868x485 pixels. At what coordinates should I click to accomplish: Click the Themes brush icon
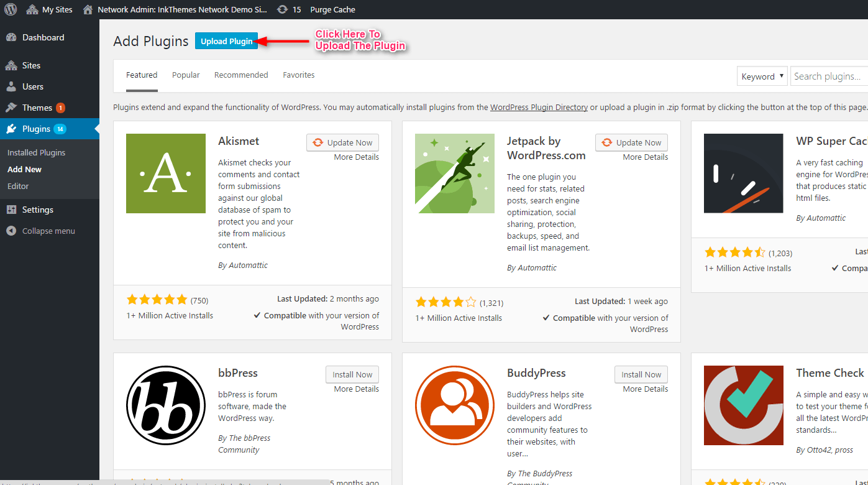pyautogui.click(x=11, y=108)
